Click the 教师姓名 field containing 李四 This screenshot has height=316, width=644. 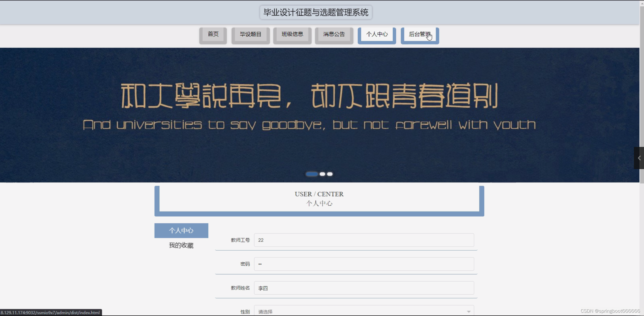364,288
